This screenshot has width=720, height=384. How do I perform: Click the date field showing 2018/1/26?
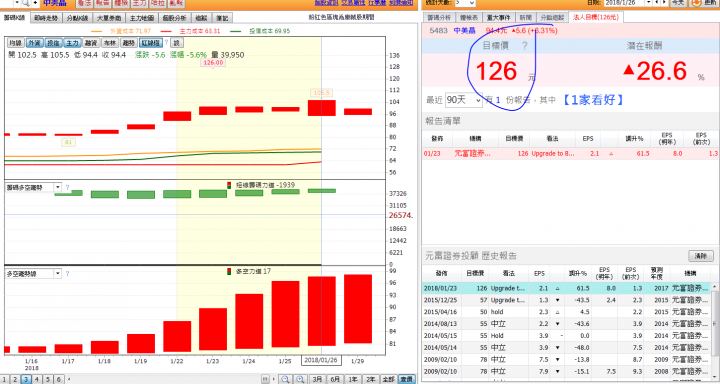click(x=624, y=3)
